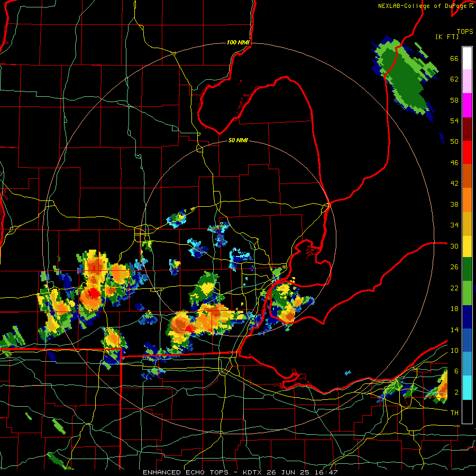Select the 50 NMI range ring label
This screenshot has height=476, width=476.
[238, 140]
